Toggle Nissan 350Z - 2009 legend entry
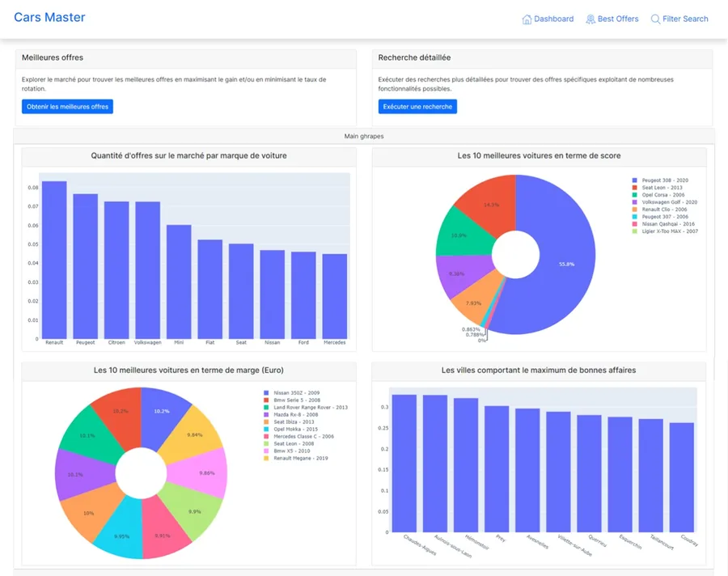728x576 pixels. [x=291, y=393]
